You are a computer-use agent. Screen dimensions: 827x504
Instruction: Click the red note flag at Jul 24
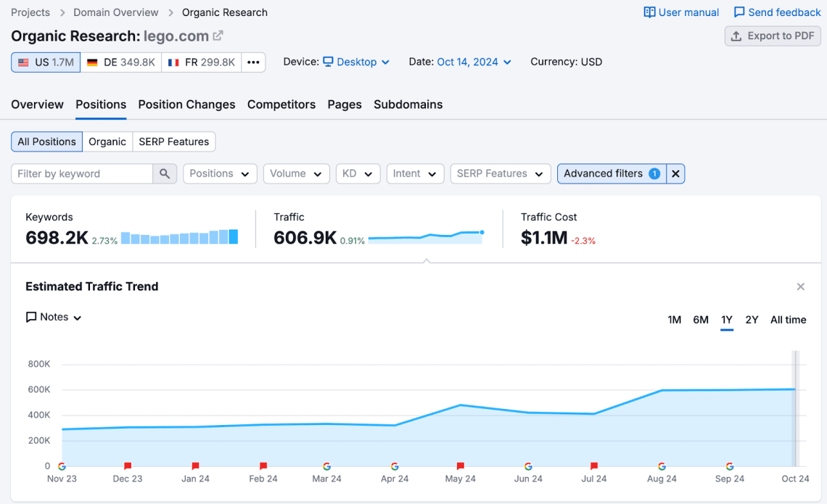(x=594, y=466)
